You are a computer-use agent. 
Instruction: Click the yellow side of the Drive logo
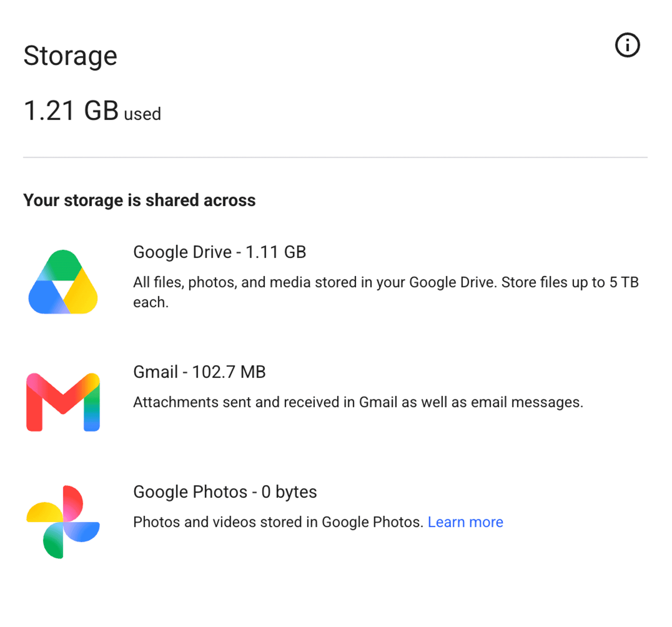click(x=82, y=293)
